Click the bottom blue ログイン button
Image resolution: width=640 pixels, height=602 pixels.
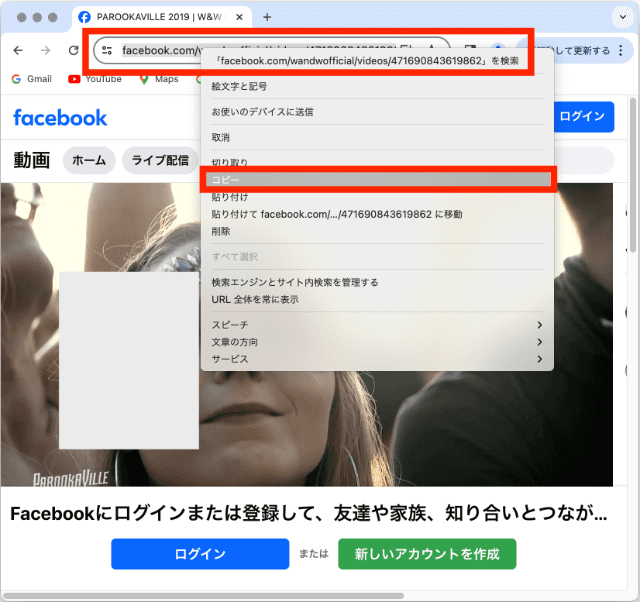[200, 554]
